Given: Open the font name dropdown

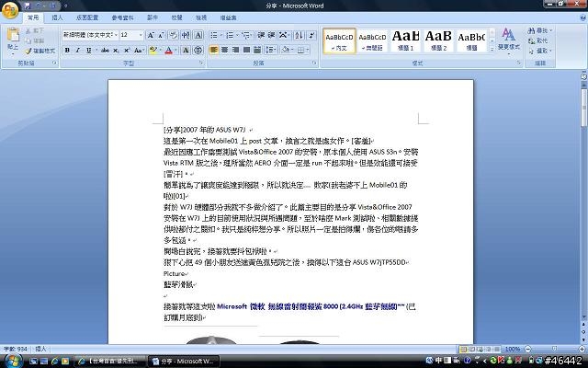Looking at the screenshot, I should pos(116,35).
